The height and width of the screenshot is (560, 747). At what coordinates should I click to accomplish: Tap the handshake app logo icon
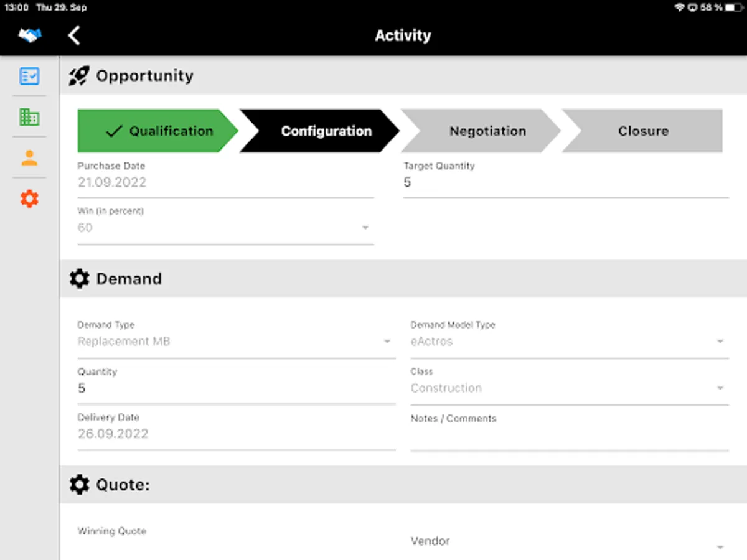pyautogui.click(x=29, y=35)
